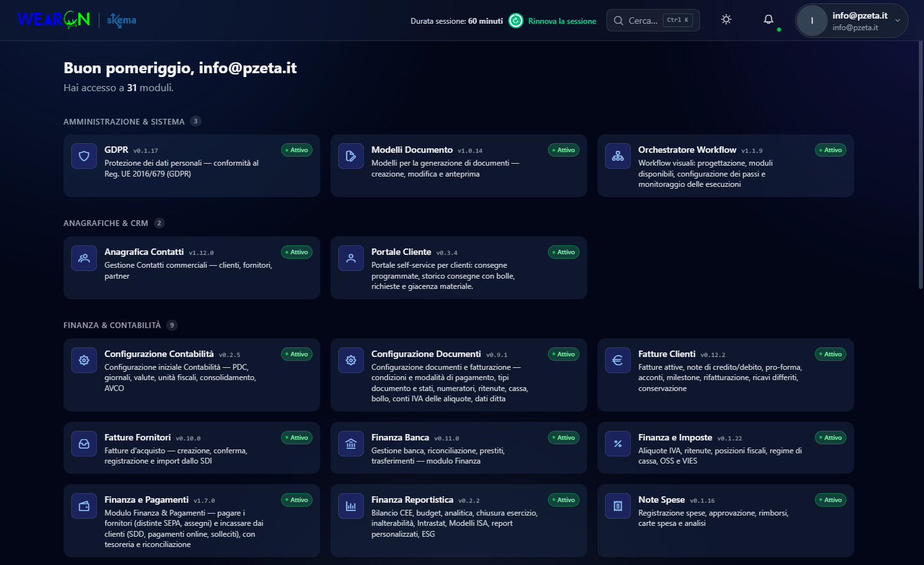The height and width of the screenshot is (565, 924).
Task: Click the Attivo badge on Orchestratore Workflow
Action: [830, 150]
